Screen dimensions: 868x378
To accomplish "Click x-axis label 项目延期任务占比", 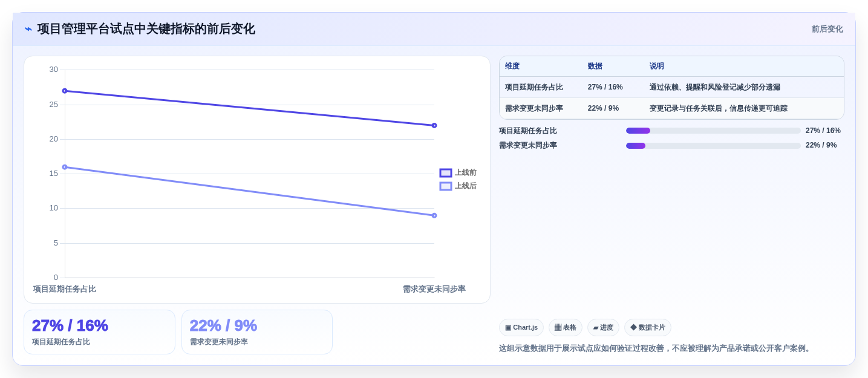I will coord(65,289).
